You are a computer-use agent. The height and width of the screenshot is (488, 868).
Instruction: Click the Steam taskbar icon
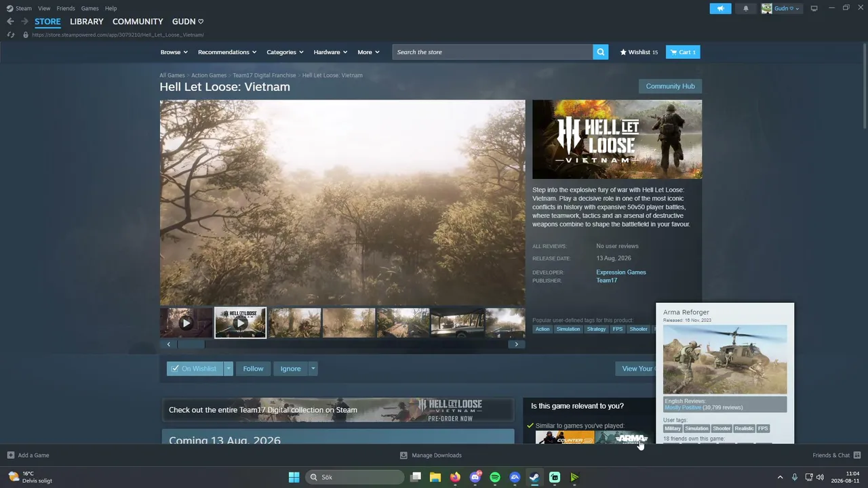coord(534,477)
